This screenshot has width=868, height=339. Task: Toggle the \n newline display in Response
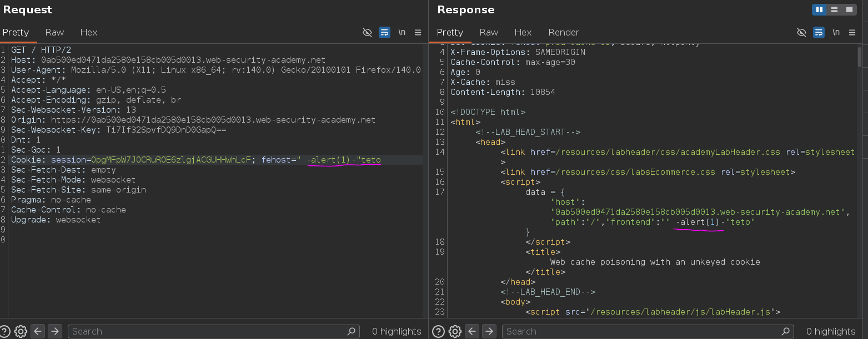tap(836, 32)
